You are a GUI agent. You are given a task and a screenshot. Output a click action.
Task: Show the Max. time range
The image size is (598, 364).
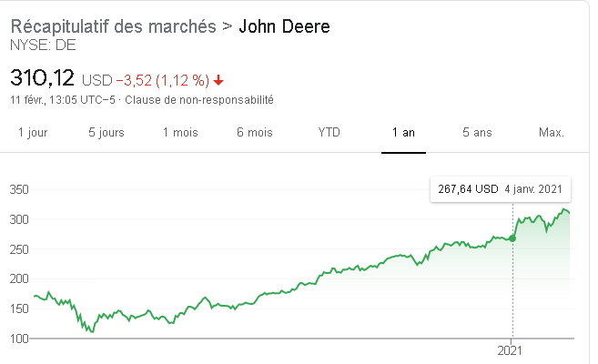(552, 133)
